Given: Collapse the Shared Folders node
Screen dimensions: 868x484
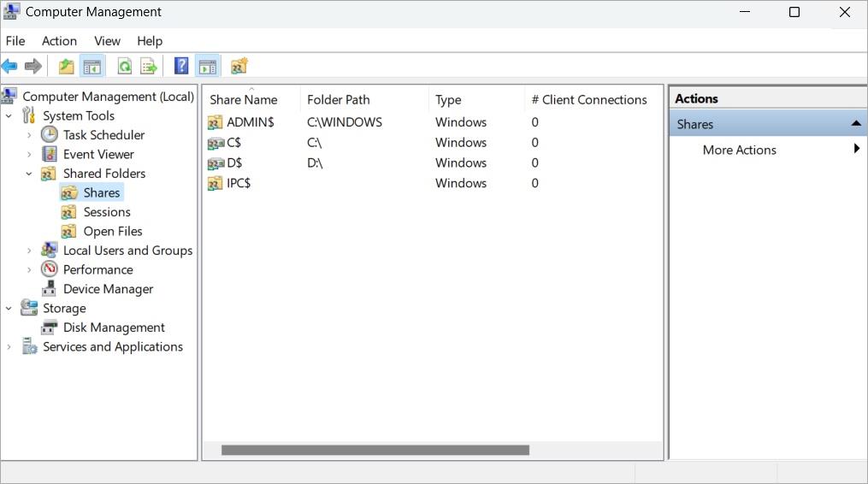Looking at the screenshot, I should pyautogui.click(x=29, y=174).
